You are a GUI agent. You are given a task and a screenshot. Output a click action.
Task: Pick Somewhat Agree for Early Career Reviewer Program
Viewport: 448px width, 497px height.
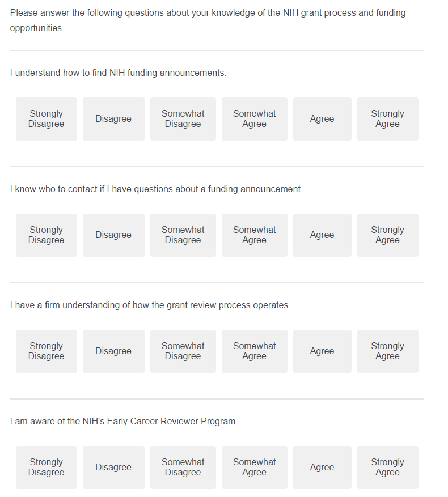254,468
